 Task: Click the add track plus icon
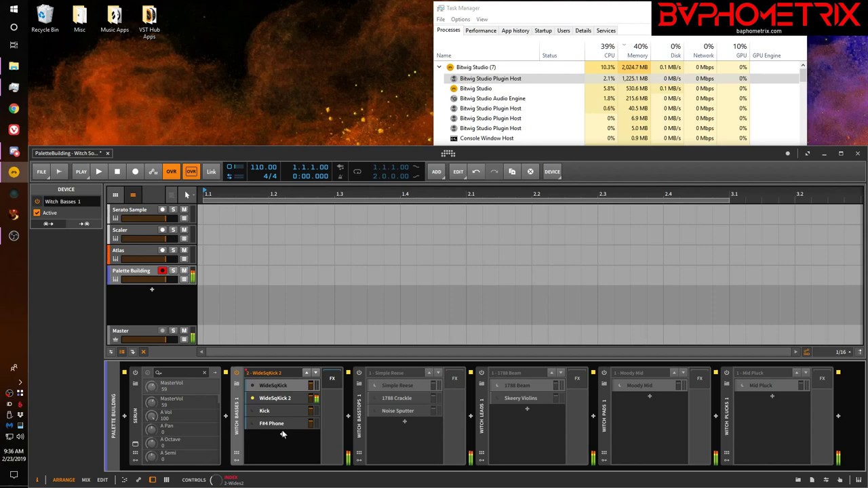152,289
